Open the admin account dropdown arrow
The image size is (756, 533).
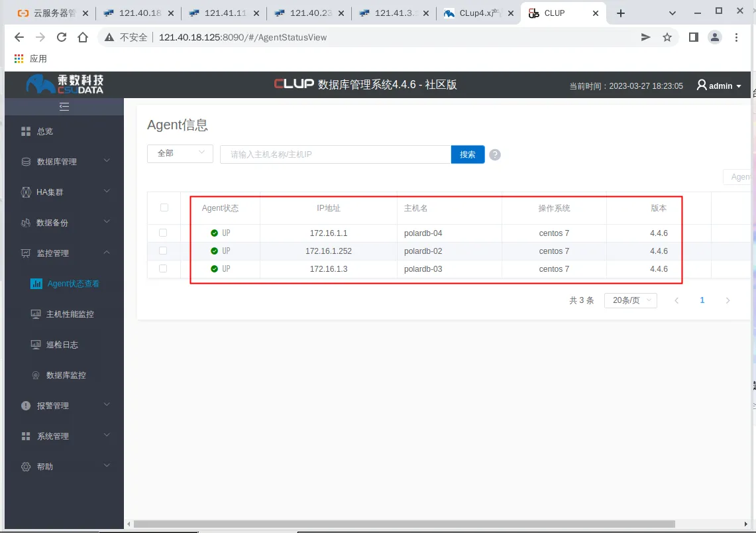(x=739, y=86)
